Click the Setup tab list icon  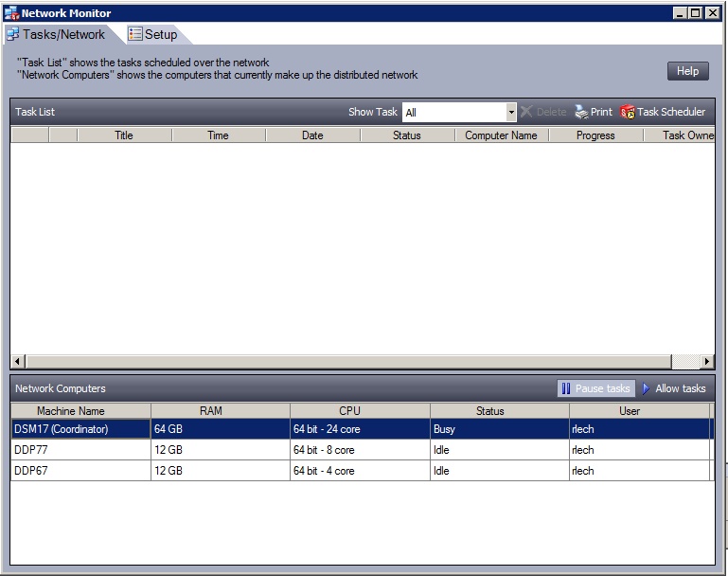pyautogui.click(x=135, y=34)
